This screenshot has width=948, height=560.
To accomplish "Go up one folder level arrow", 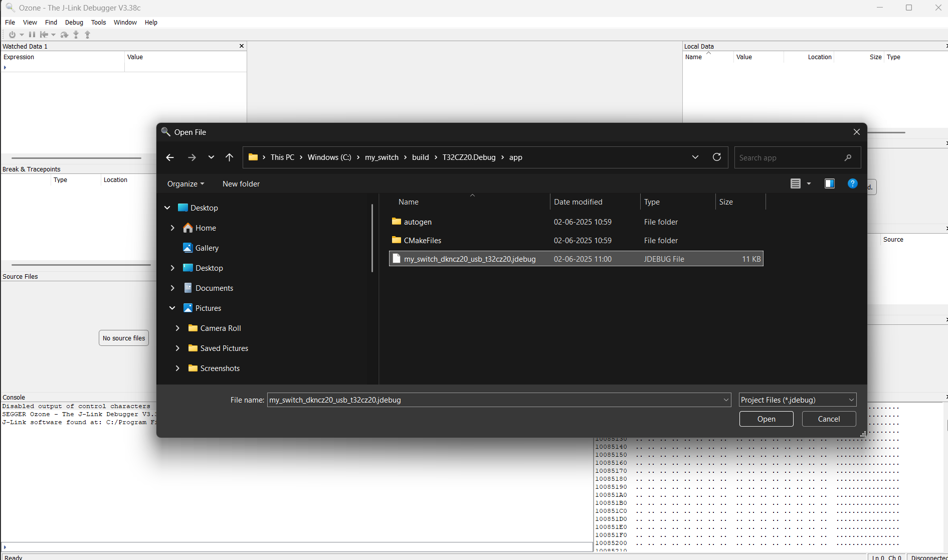I will click(230, 157).
